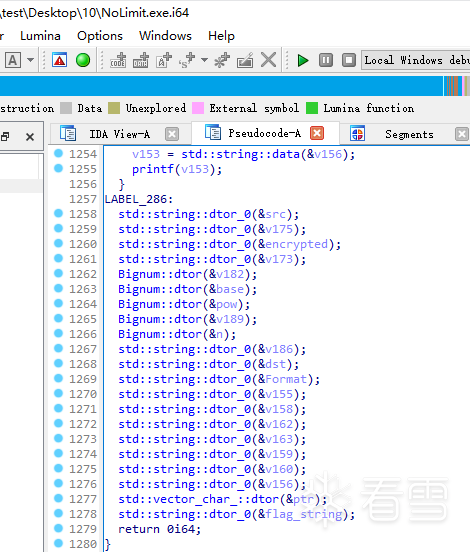Viewport: 470px width, 552px height.
Task: Click the pink External symbol legend swatch
Action: click(198, 108)
